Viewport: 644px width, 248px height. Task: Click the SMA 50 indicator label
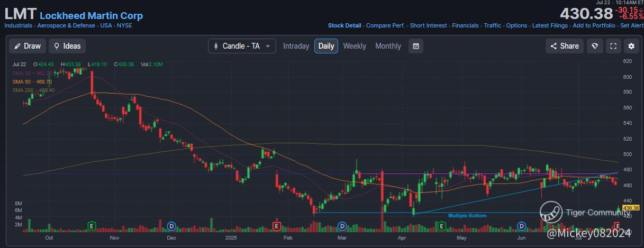click(x=32, y=82)
